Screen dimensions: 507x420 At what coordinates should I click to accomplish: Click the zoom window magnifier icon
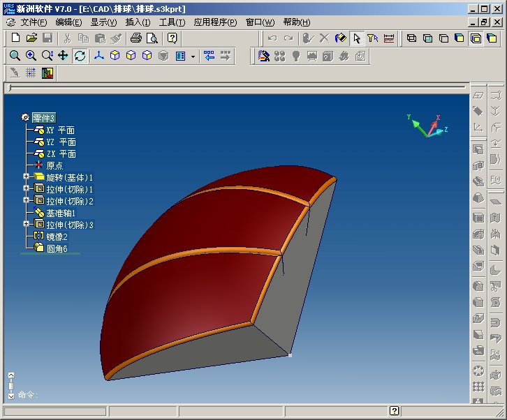coord(47,56)
